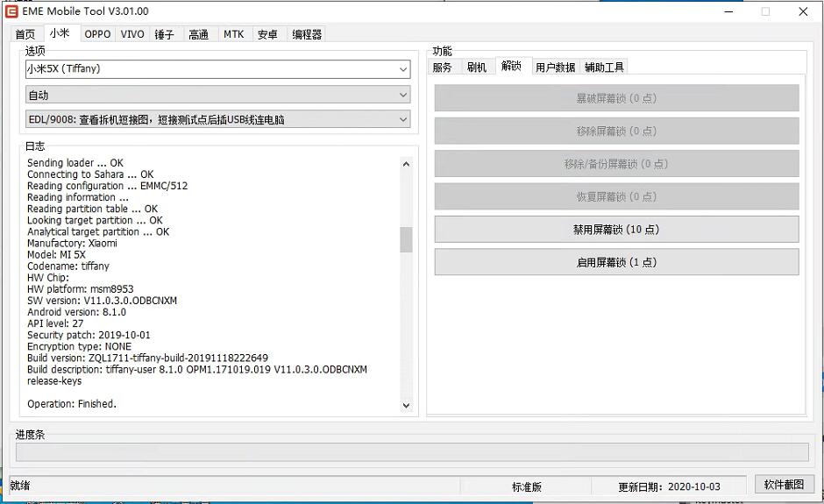Open the 服务 function tab

point(443,67)
